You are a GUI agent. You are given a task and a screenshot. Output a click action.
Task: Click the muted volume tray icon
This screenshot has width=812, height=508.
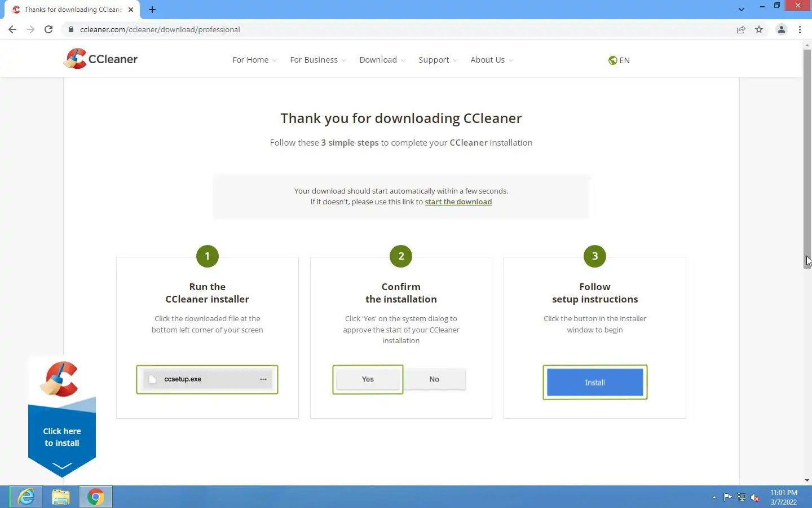(756, 497)
